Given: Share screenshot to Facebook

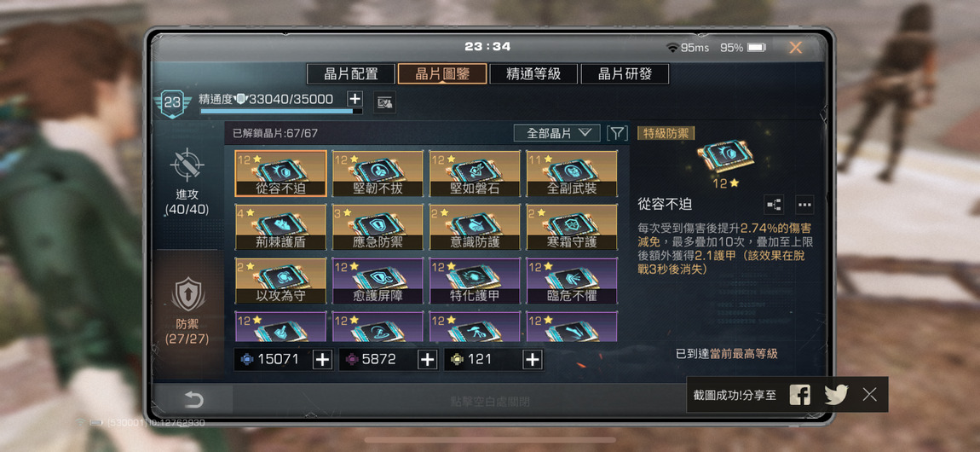Looking at the screenshot, I should point(799,395).
